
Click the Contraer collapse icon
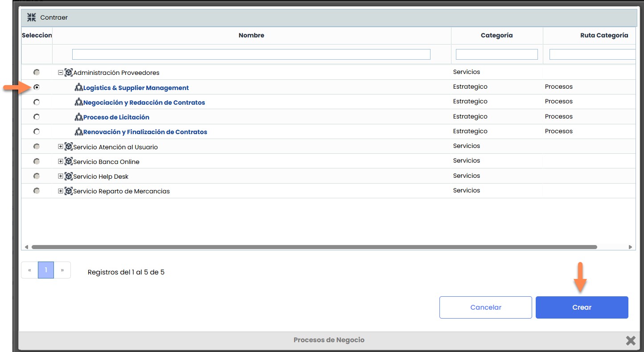click(x=31, y=17)
